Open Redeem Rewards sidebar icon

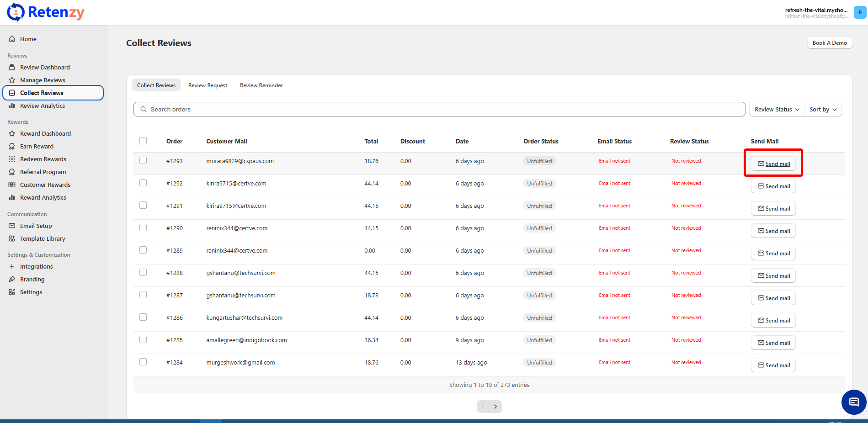(12, 159)
